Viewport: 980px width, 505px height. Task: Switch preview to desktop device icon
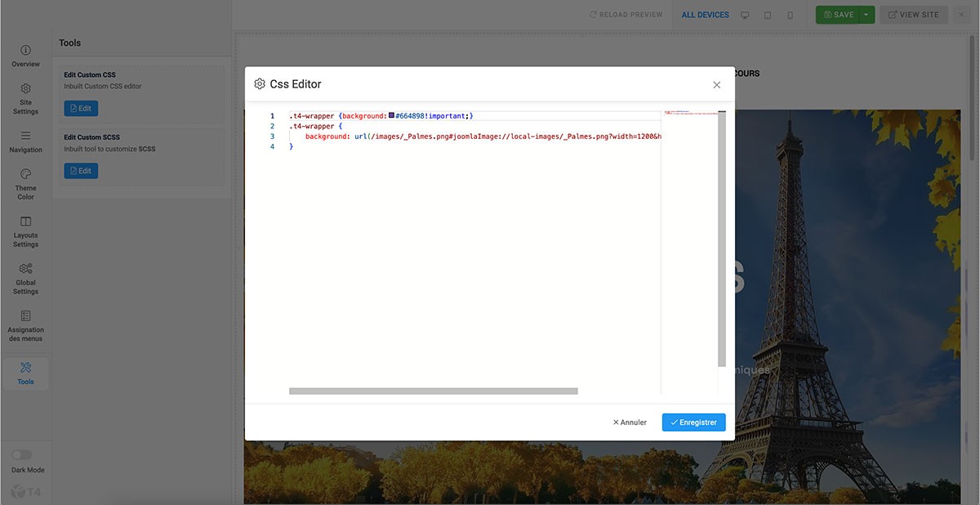745,15
